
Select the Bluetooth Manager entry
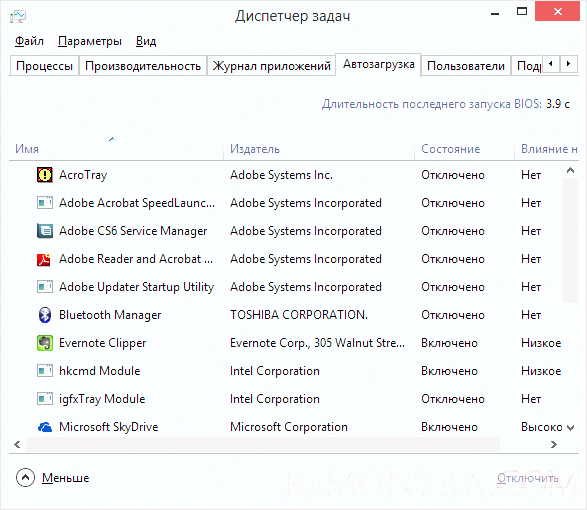pos(110,315)
